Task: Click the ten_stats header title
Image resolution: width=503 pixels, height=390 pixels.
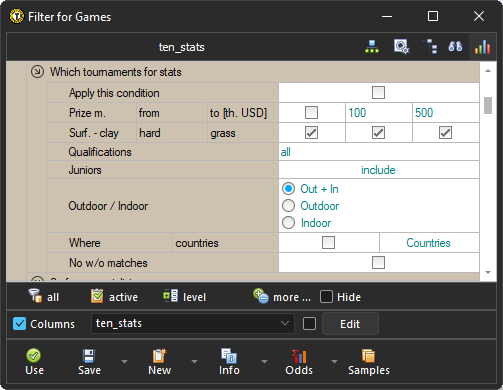Action: click(182, 47)
